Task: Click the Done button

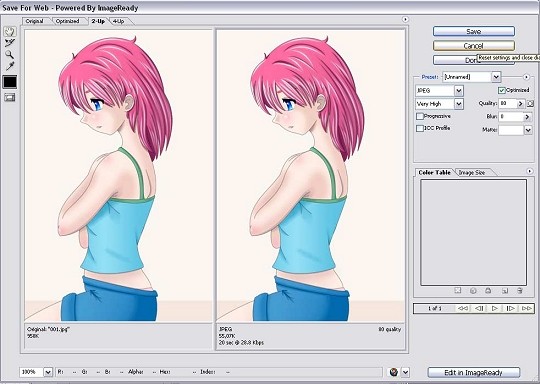Action: click(474, 60)
